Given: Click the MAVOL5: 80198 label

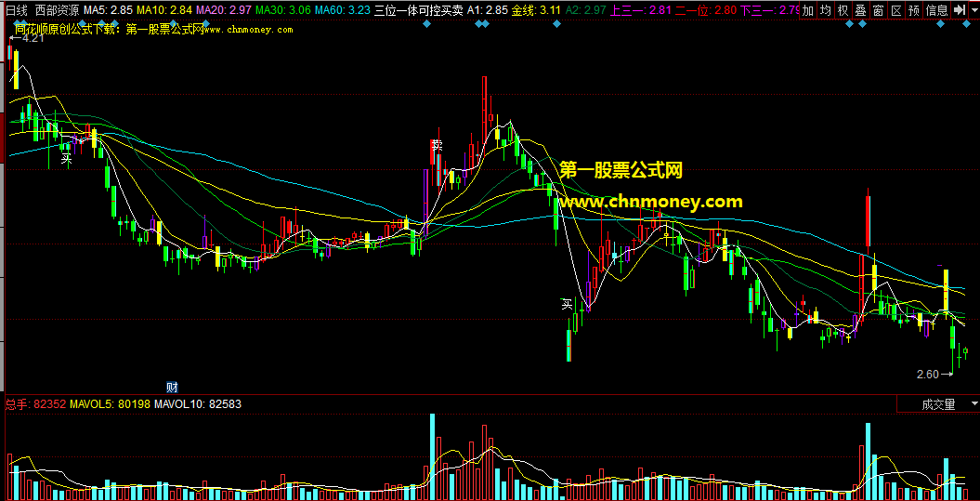Looking at the screenshot, I should (x=110, y=404).
